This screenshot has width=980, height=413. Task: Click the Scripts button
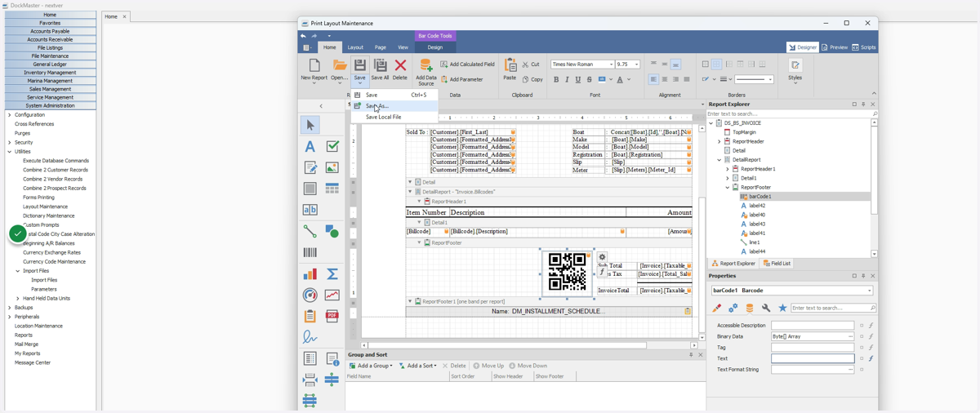[x=864, y=47]
